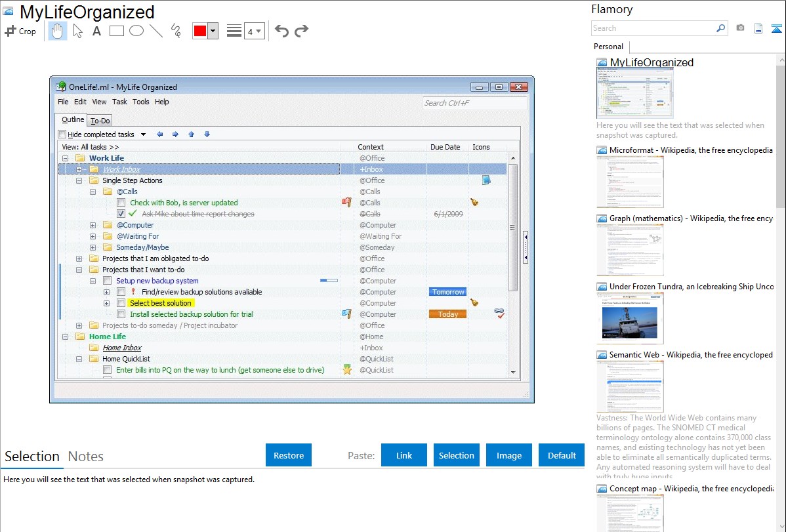Click the camera snapshot icon
The height and width of the screenshot is (532, 786).
tap(740, 28)
